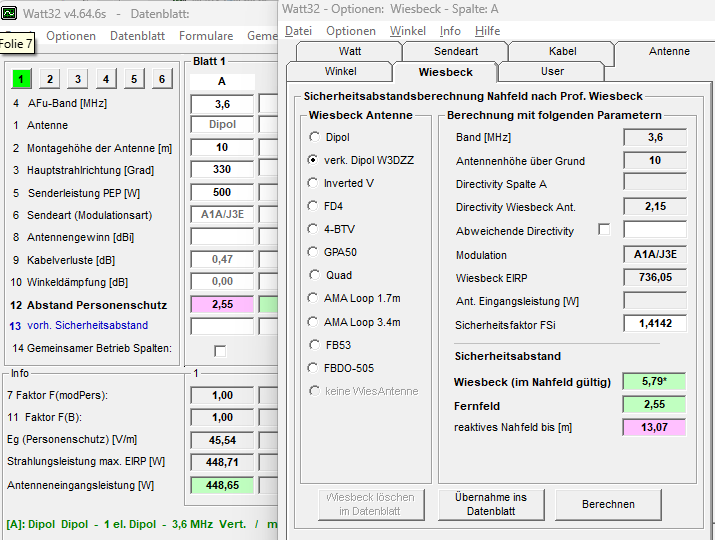Viewport: 715px width, 540px height.
Task: Switch to the Winkel tab
Action: pos(340,72)
